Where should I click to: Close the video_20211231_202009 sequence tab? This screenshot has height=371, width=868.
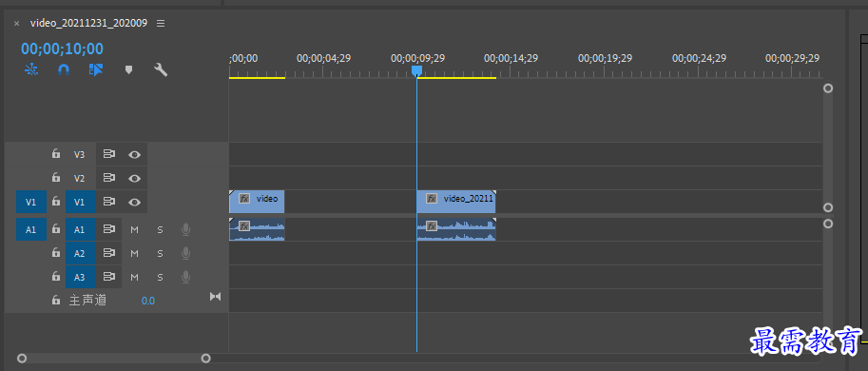pyautogui.click(x=16, y=23)
